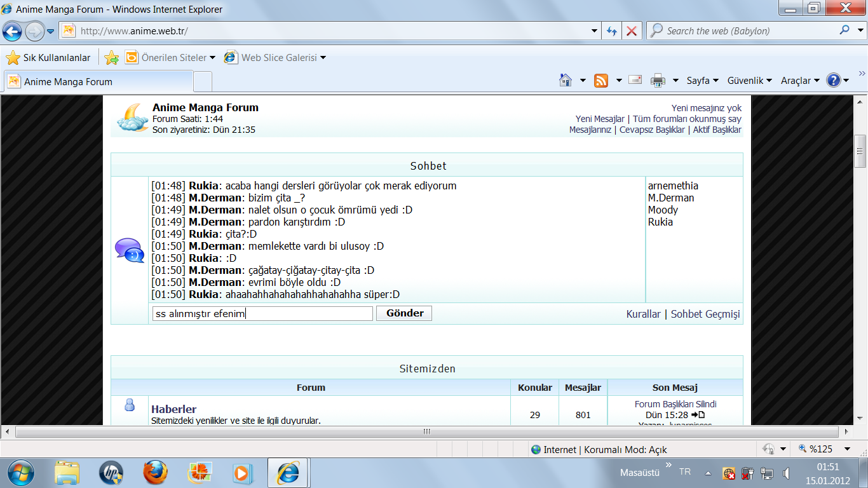Open Sohbet Geçmişi link

(705, 314)
